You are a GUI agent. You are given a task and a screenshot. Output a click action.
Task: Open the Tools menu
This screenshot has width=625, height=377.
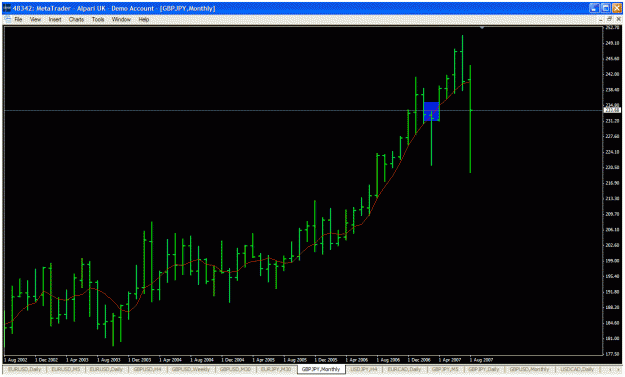coord(98,19)
